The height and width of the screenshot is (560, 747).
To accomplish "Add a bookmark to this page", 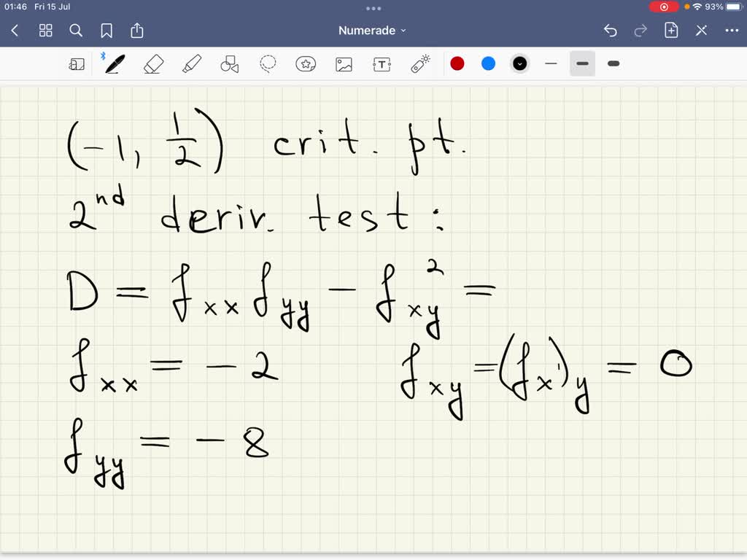I will point(107,30).
